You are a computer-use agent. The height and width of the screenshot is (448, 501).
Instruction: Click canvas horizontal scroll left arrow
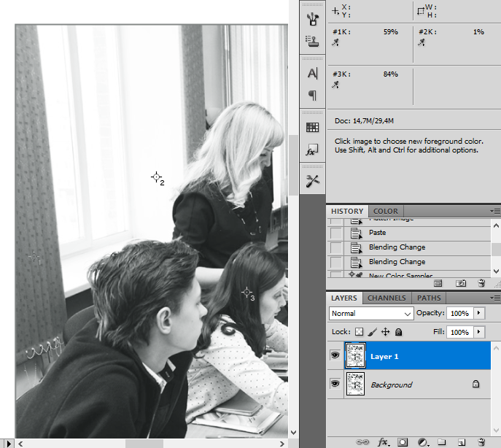coord(20,444)
